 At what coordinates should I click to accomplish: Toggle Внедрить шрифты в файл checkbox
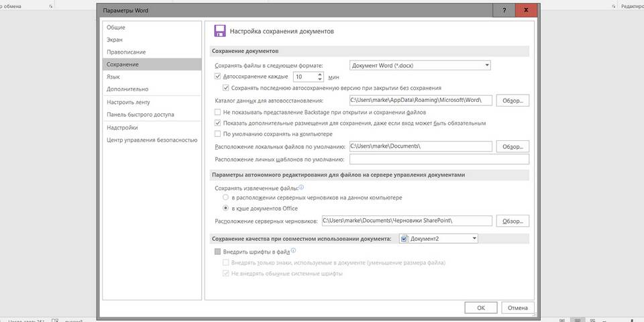(217, 252)
